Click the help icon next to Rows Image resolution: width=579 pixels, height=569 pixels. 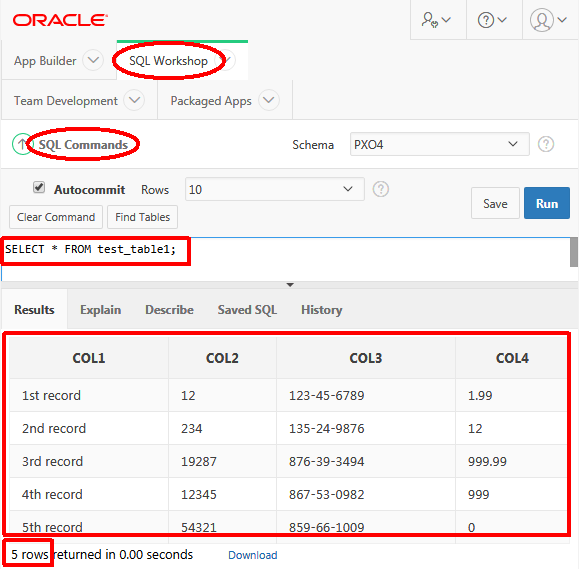380,189
